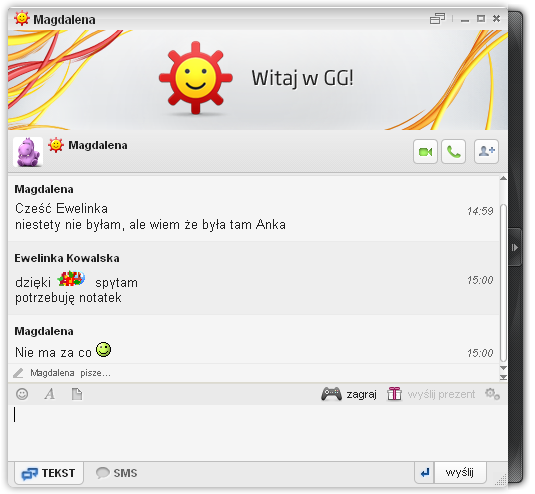535x494 pixels.
Task: Click the large GG sun logo in banner
Action: 196,78
